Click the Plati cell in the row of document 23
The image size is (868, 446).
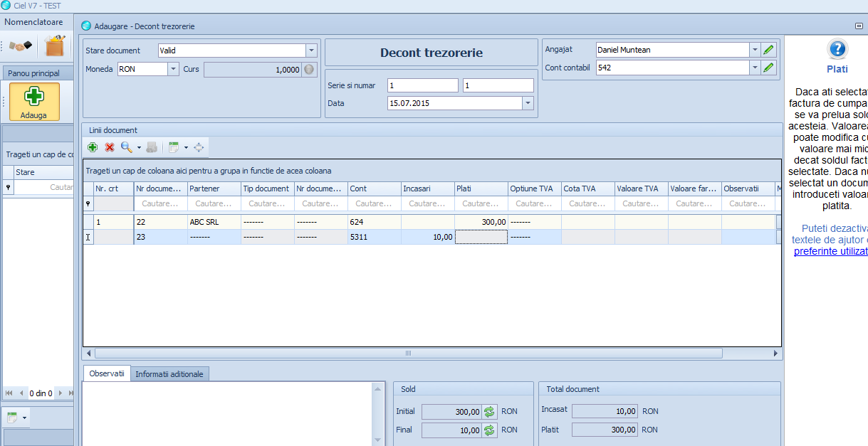481,237
